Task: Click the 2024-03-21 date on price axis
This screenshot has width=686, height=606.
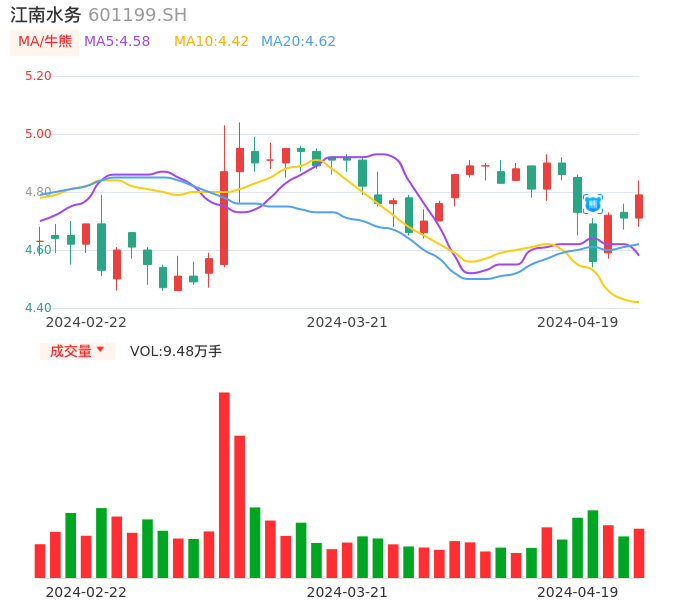Action: coord(347,322)
